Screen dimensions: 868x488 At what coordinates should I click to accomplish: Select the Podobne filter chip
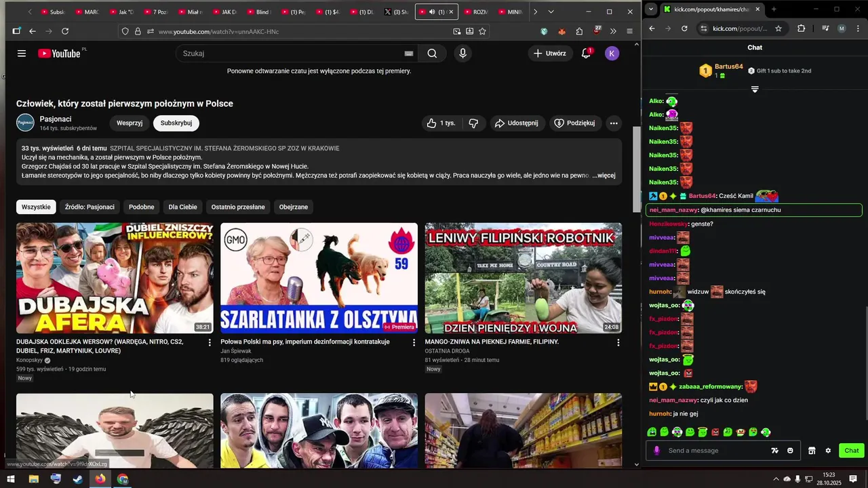tap(142, 207)
